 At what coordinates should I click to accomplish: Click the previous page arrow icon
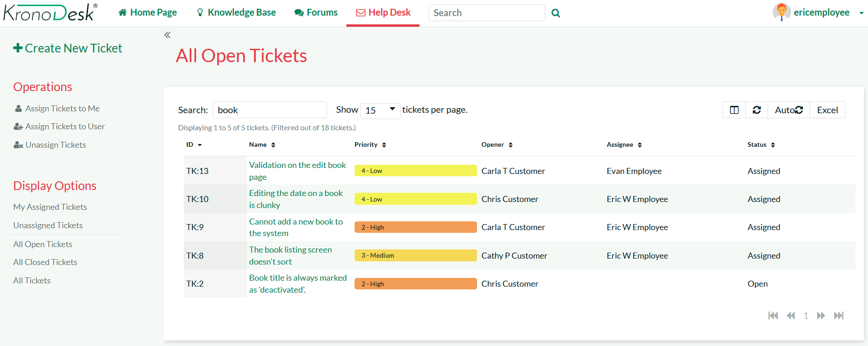click(x=791, y=316)
